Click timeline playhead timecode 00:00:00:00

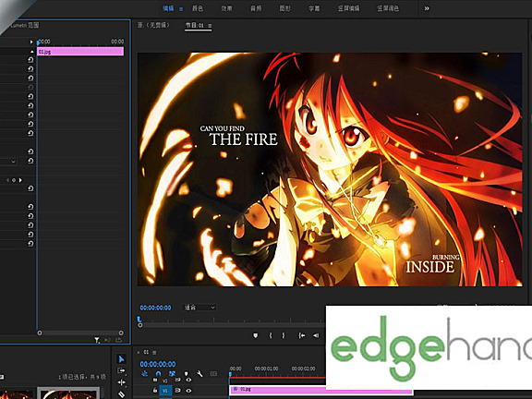[x=158, y=364]
